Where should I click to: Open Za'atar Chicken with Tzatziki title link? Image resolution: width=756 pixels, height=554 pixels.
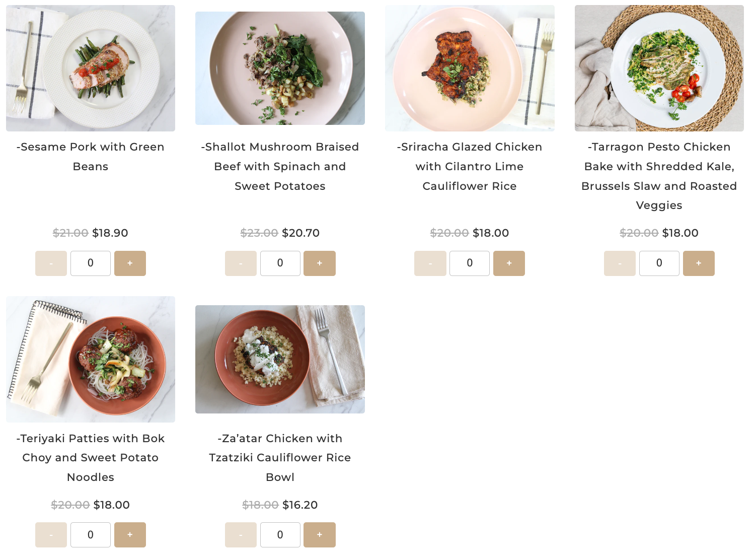pyautogui.click(x=280, y=458)
